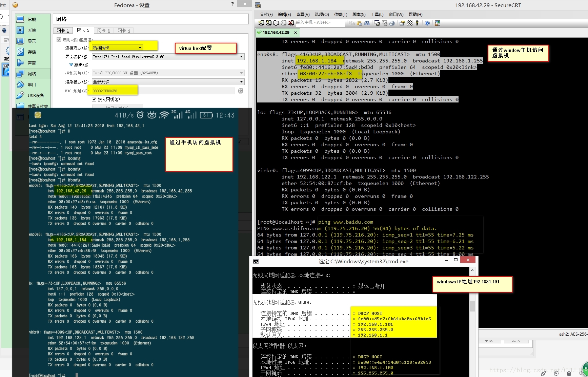The image size is (588, 377).
Task: Open 混杂模式 dropdown showing 全部允许
Action: click(x=168, y=82)
